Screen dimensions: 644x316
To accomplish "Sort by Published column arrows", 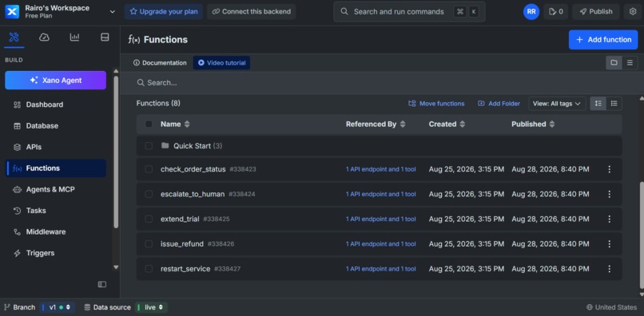I will (552, 124).
